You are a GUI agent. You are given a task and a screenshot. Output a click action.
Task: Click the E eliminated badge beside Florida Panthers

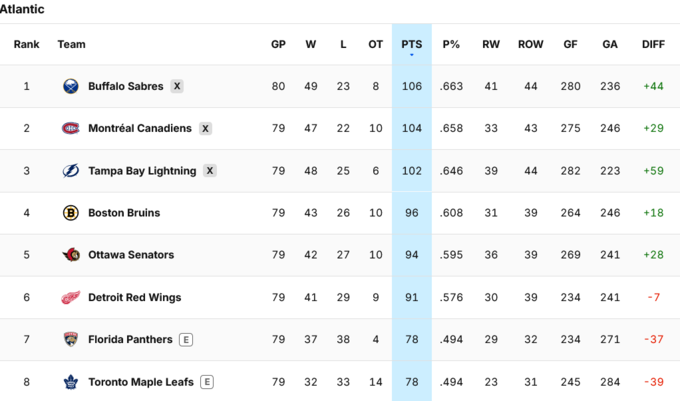[x=186, y=339]
